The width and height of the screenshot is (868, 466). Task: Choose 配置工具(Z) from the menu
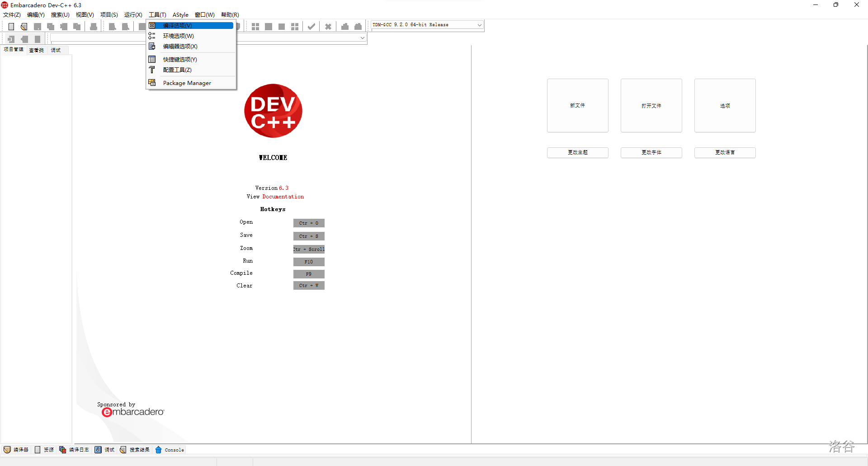[x=191, y=70]
